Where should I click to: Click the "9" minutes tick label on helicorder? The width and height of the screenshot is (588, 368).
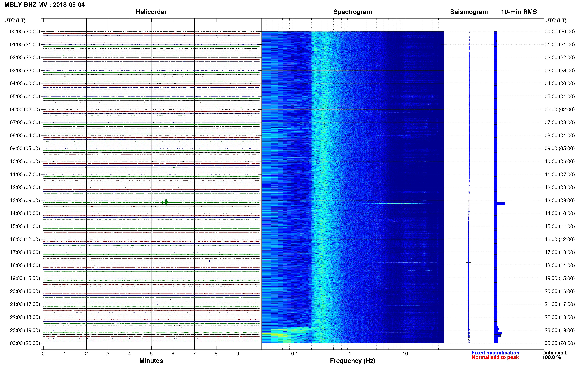point(238,354)
